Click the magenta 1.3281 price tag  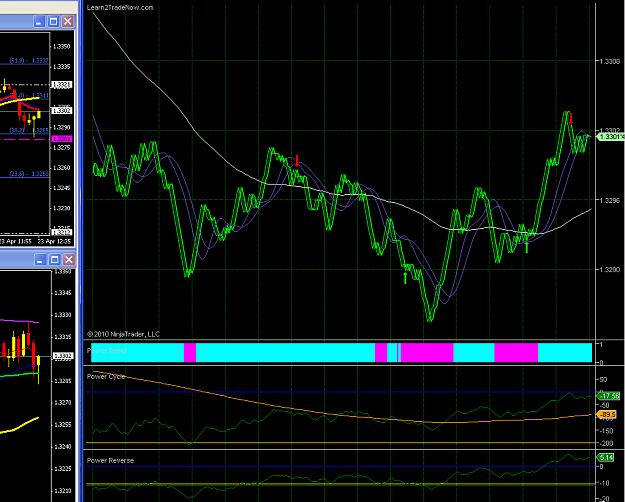[x=62, y=139]
